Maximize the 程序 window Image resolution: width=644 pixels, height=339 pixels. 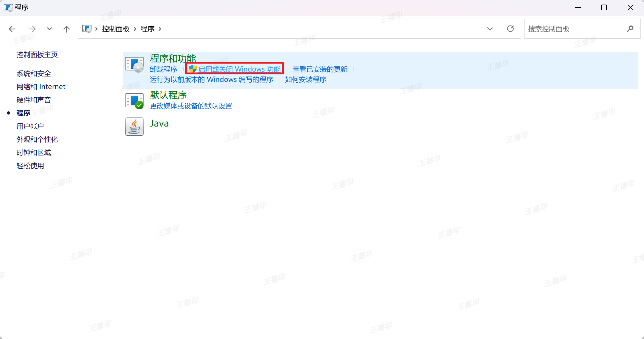click(x=604, y=8)
